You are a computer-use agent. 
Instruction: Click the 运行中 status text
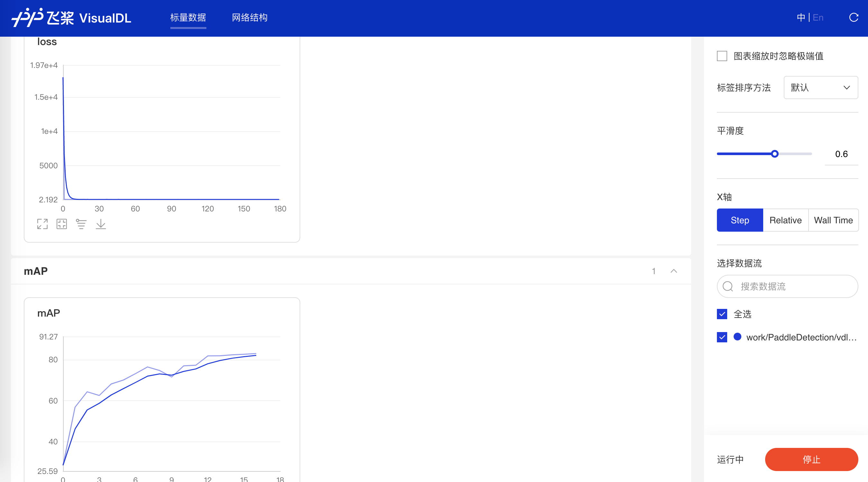(730, 460)
